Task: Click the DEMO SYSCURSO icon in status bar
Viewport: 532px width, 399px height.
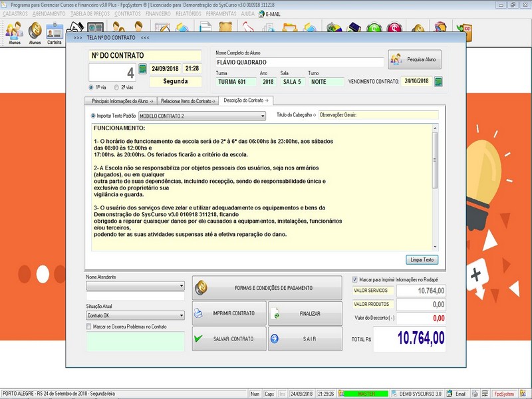Action: click(x=394, y=394)
